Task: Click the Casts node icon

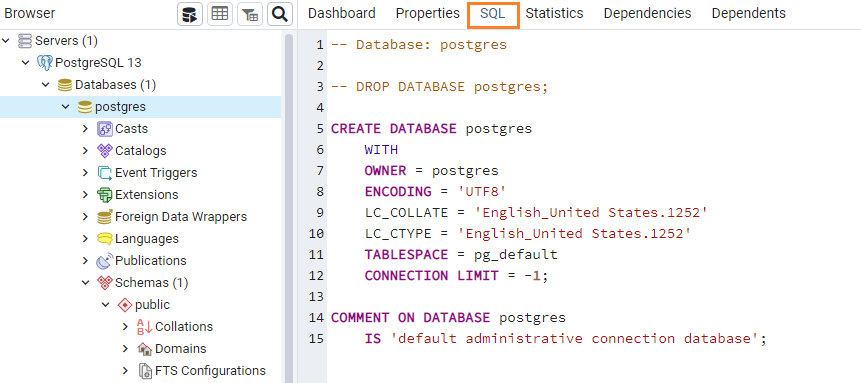Action: [105, 129]
